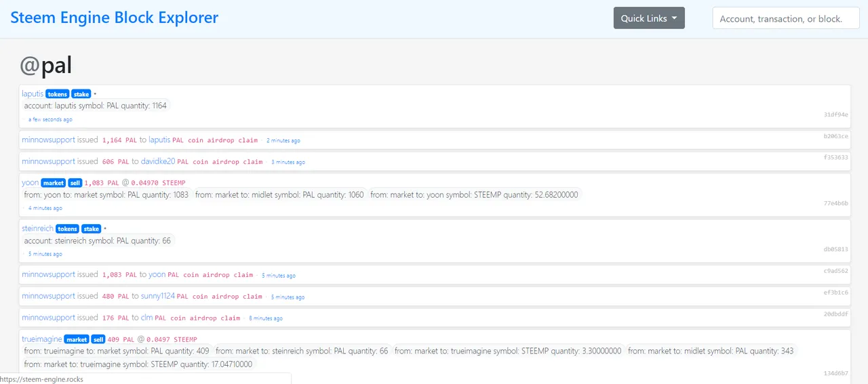Viewport: 868px width, 384px height.
Task: Click 'account: laputis symbol: PAL quantity: 1164' detail
Action: coord(96,106)
